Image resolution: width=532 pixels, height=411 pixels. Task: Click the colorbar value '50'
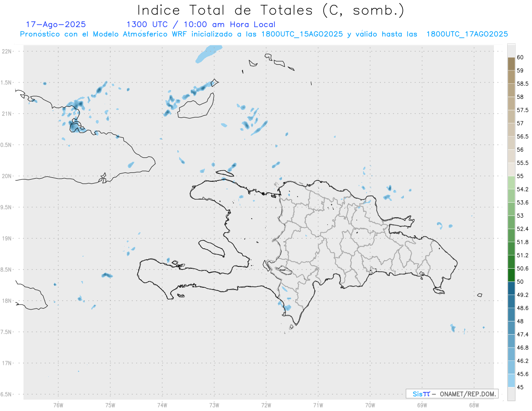tap(520, 282)
